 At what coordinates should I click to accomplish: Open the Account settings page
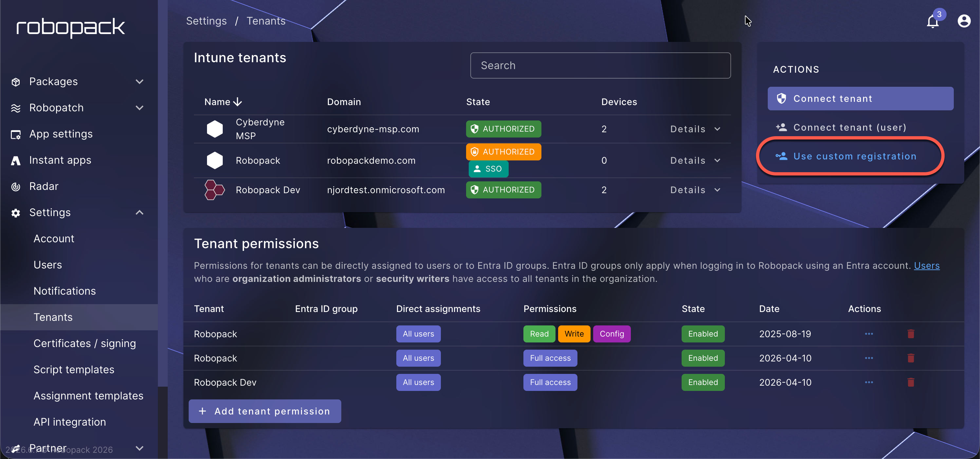pyautogui.click(x=54, y=239)
